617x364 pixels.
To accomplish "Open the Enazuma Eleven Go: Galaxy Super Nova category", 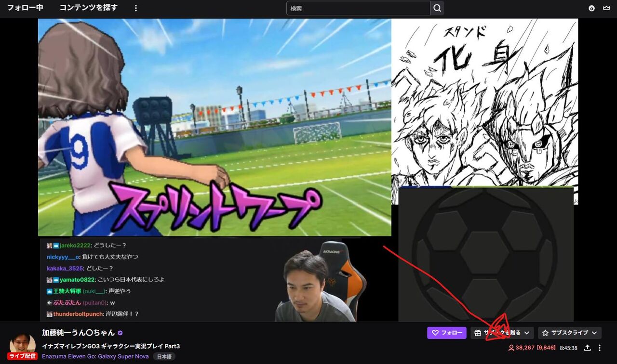I will 95,357.
